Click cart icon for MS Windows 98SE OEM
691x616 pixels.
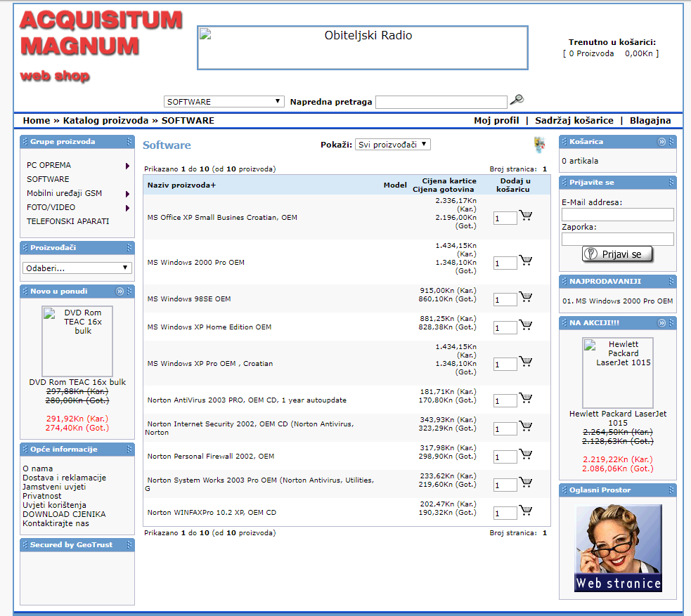(x=525, y=298)
